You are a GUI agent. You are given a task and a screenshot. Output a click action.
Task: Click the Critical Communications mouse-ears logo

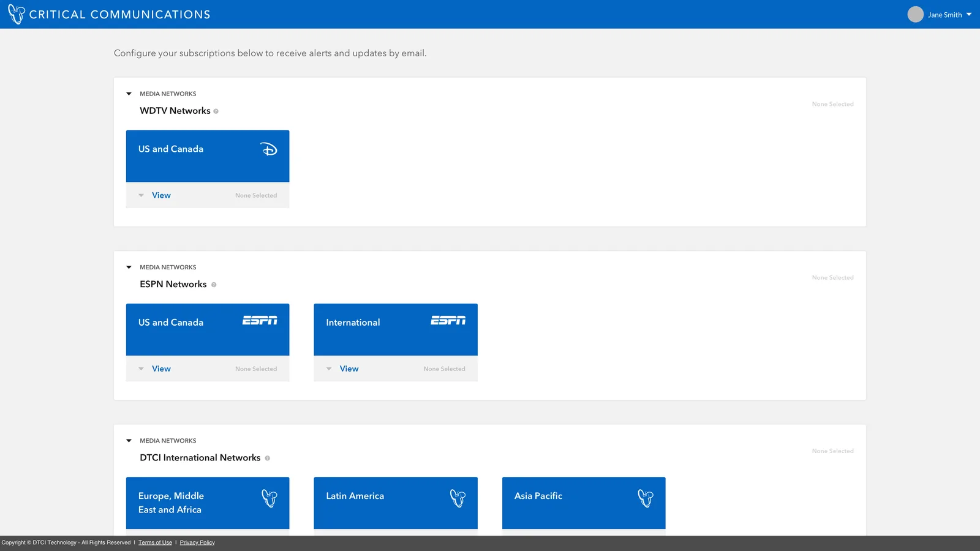coord(17,14)
